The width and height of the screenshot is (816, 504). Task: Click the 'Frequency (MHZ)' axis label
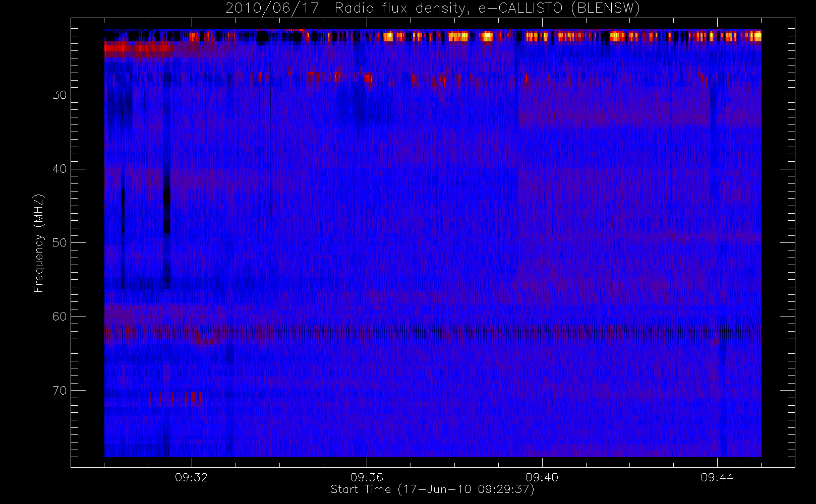(38, 243)
